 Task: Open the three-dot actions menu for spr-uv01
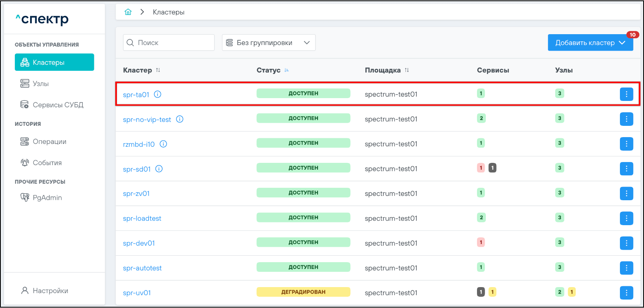[626, 293]
